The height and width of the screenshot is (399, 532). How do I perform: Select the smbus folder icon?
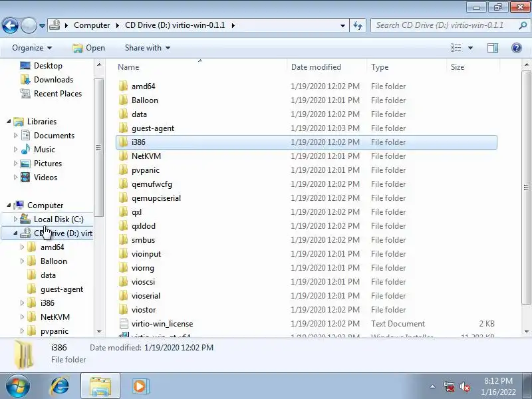coord(124,240)
